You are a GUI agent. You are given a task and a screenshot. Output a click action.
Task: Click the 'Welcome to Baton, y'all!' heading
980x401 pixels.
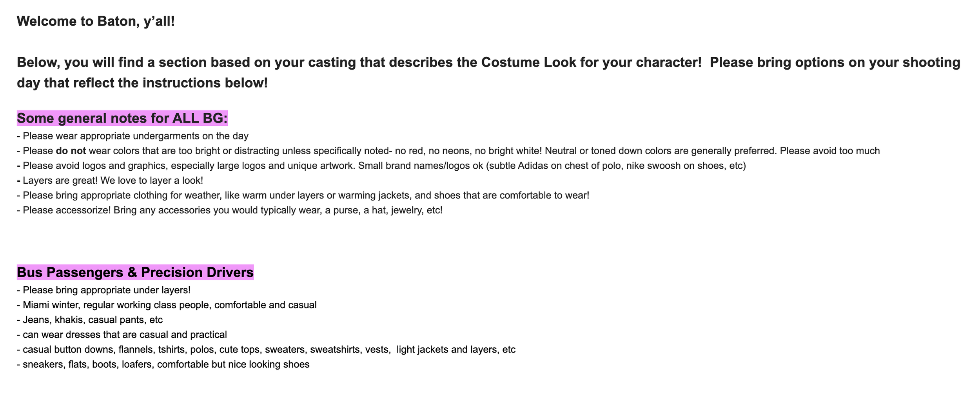pos(96,21)
